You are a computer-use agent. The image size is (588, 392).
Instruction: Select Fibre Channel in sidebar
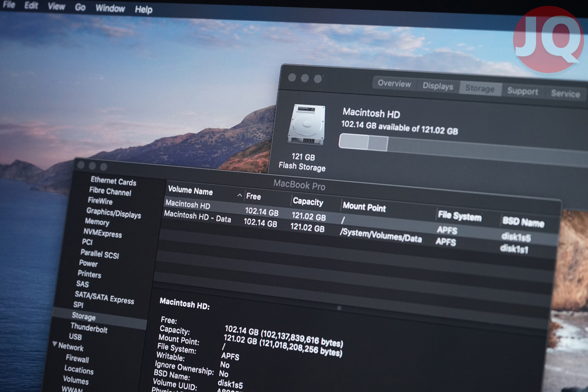[110, 191]
